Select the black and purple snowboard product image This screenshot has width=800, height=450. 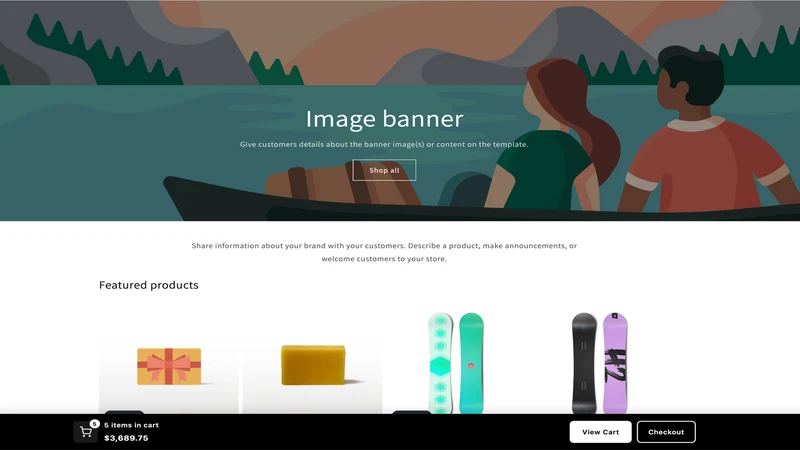(599, 363)
